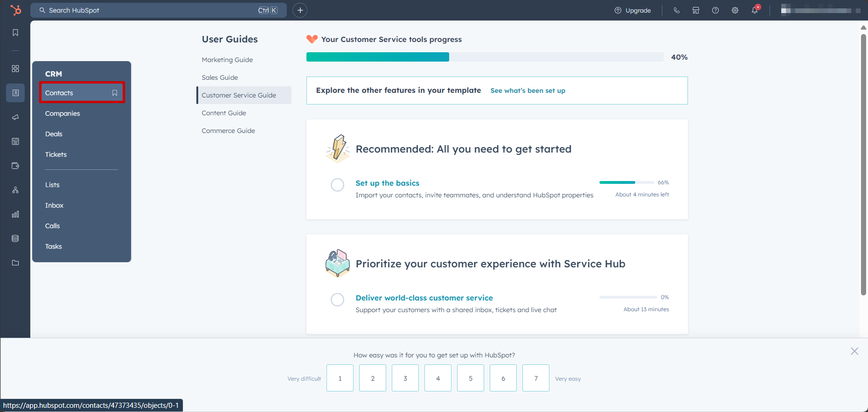
Task: Select Customer Service Guide
Action: [244, 95]
